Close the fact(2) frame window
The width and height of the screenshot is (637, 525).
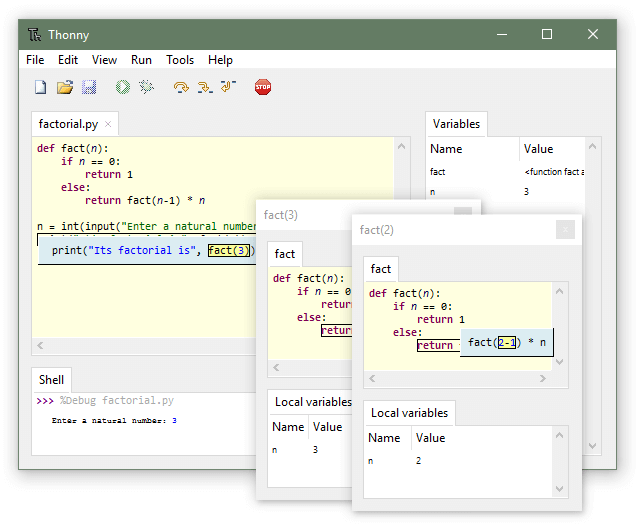(565, 230)
